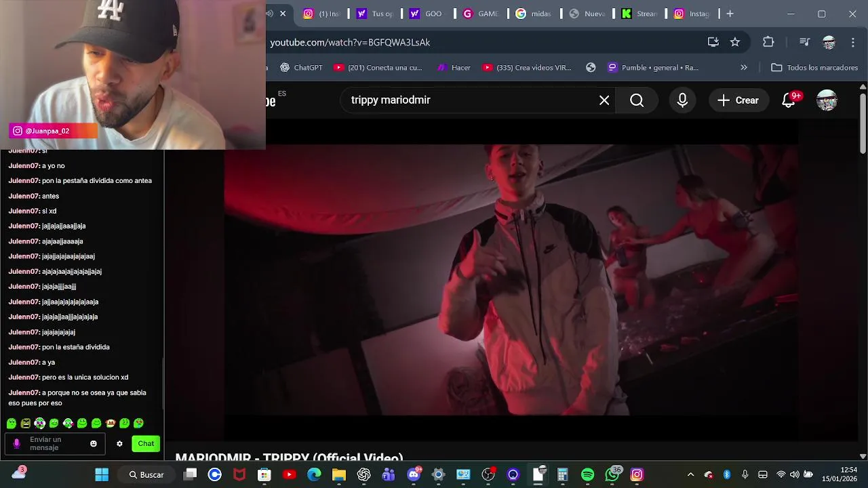The width and height of the screenshot is (868, 488).
Task: Send message with green Chat button
Action: pos(146,443)
